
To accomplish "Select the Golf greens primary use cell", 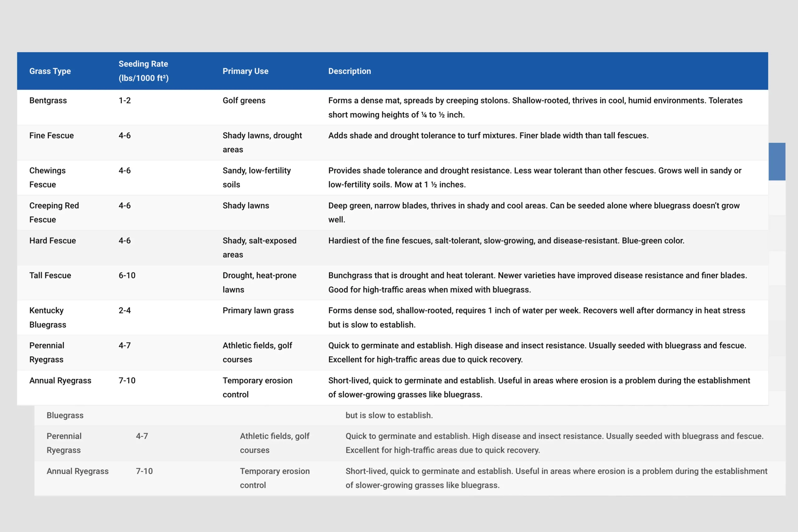I will point(244,100).
